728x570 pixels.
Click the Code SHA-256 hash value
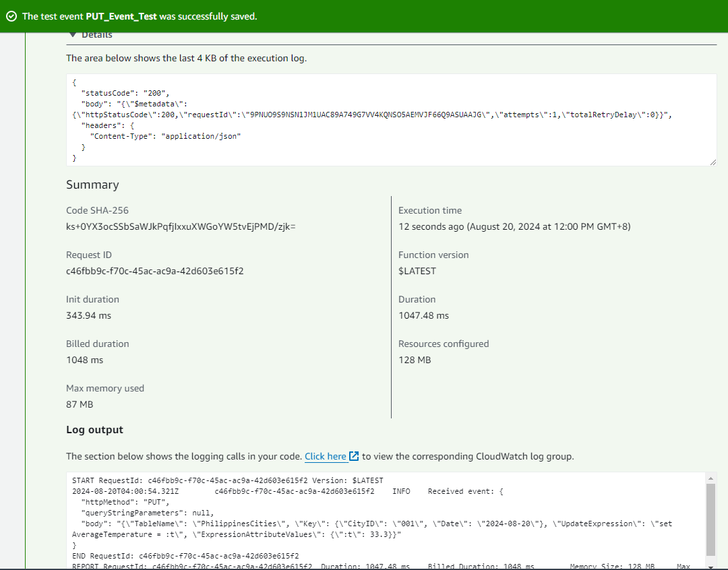(x=181, y=226)
